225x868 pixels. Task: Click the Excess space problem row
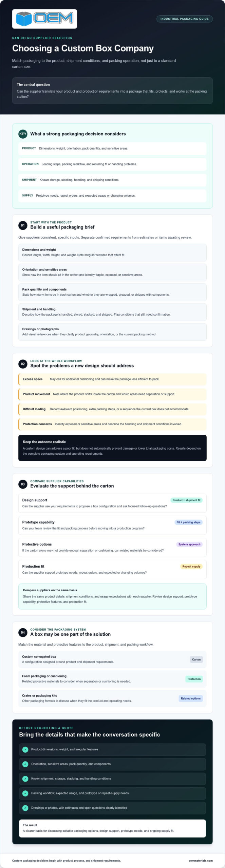point(112,379)
